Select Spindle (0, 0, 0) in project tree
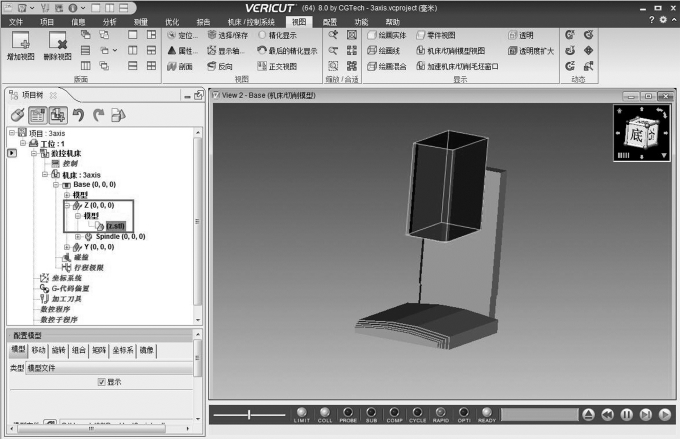Image resolution: width=680 pixels, height=439 pixels. [119, 236]
